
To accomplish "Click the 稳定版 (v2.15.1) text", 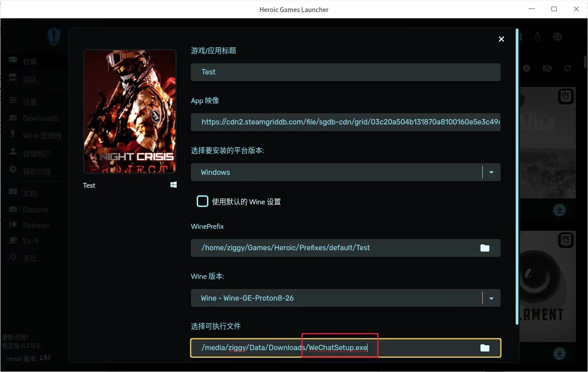I will tap(21, 346).
